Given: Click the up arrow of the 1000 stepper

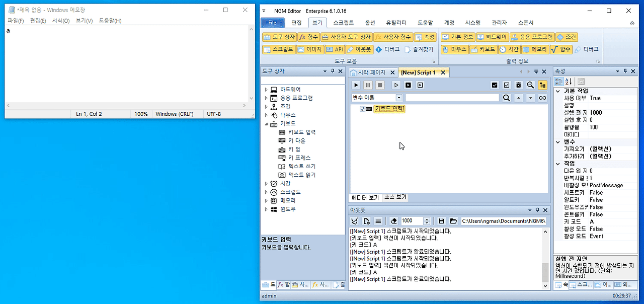Looking at the screenshot, I should 427,219.
